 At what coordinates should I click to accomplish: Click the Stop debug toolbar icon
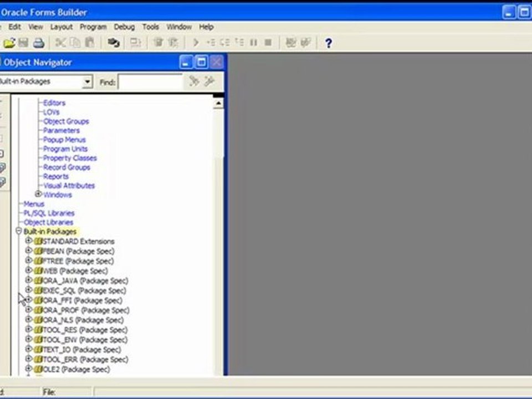point(268,43)
